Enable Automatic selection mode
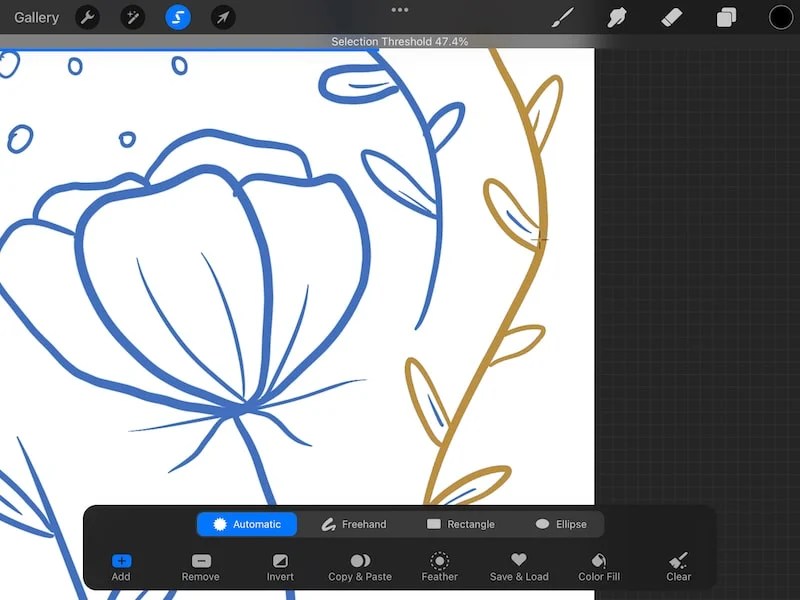 [246, 524]
